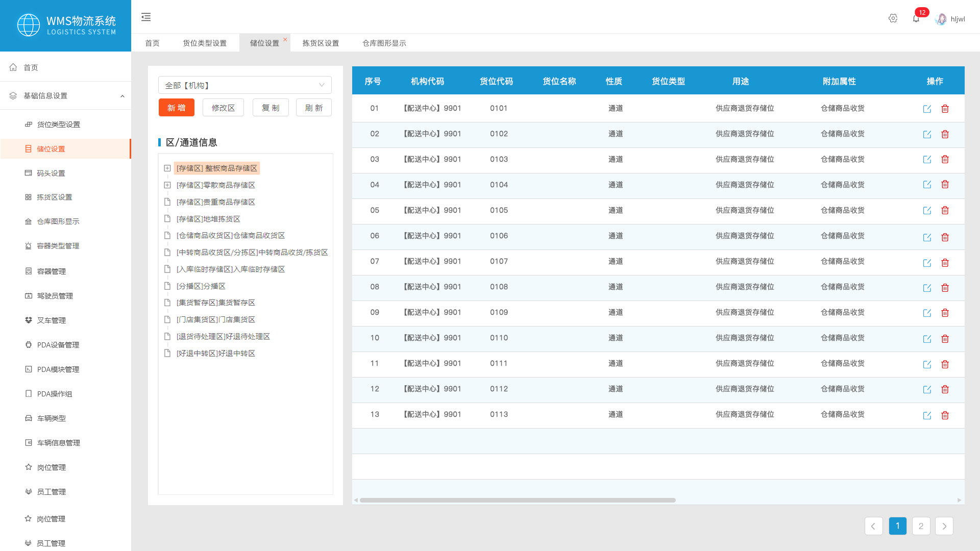Select the 地堆拣货区 tree item
Viewport: 980px width, 551px height.
[208, 218]
